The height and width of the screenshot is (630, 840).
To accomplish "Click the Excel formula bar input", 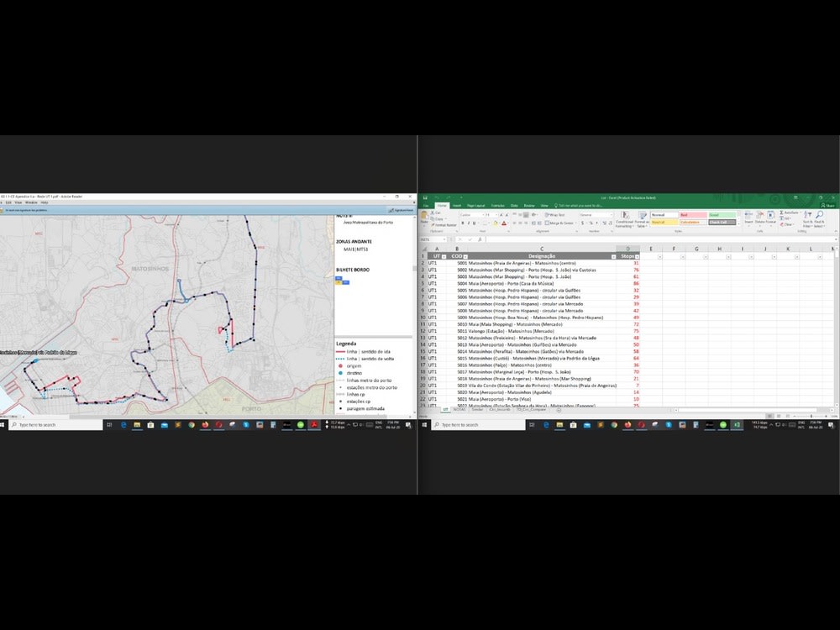I will tap(659, 239).
